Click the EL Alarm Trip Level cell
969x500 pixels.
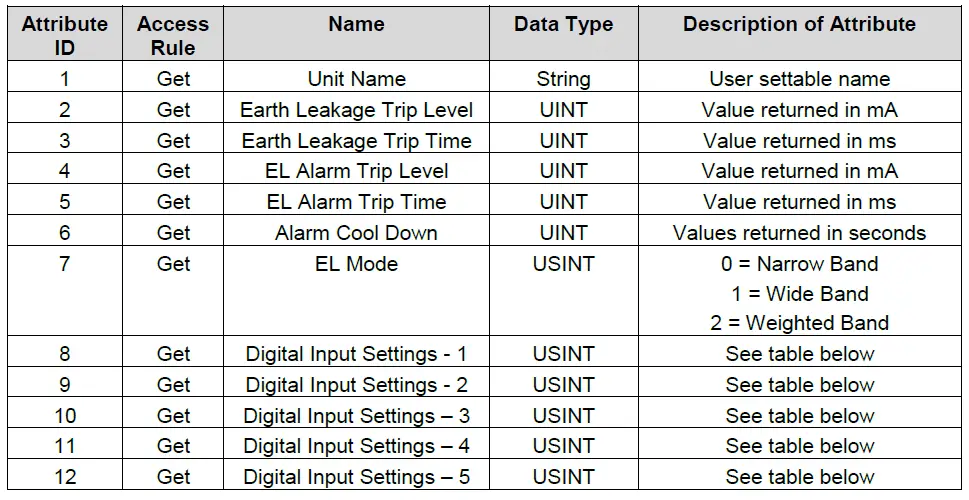tap(356, 171)
